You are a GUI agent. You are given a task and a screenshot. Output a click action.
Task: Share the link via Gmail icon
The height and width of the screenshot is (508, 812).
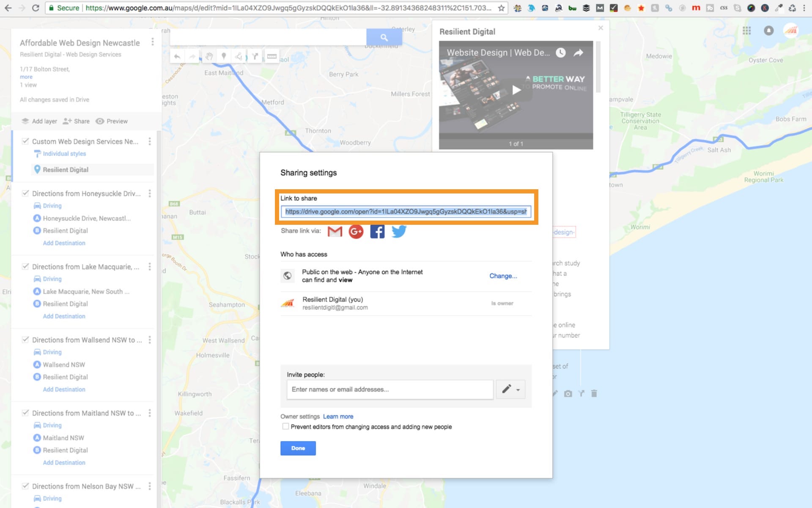335,232
